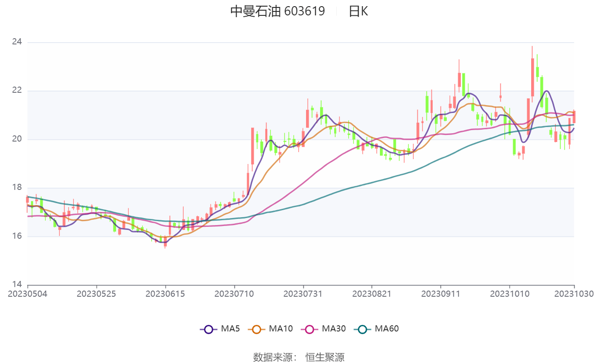Viewport: 598px width, 364px height.
Task: Click y-axis value 16
Action: (17, 236)
